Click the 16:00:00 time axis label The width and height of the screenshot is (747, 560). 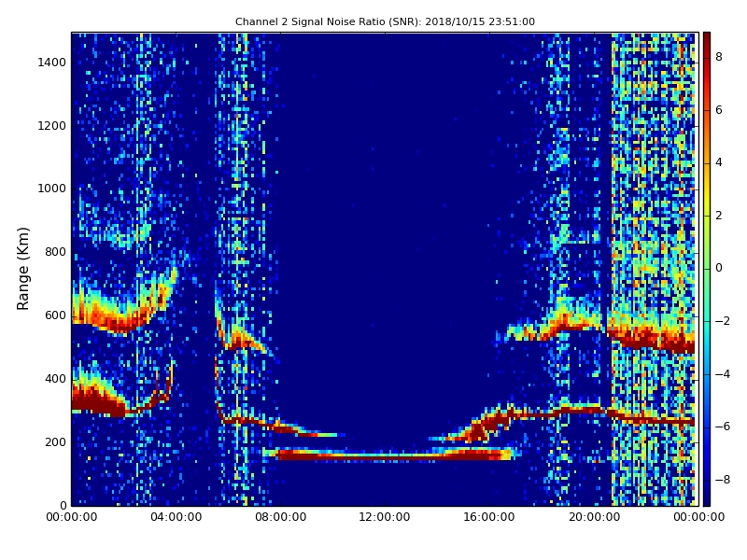489,517
